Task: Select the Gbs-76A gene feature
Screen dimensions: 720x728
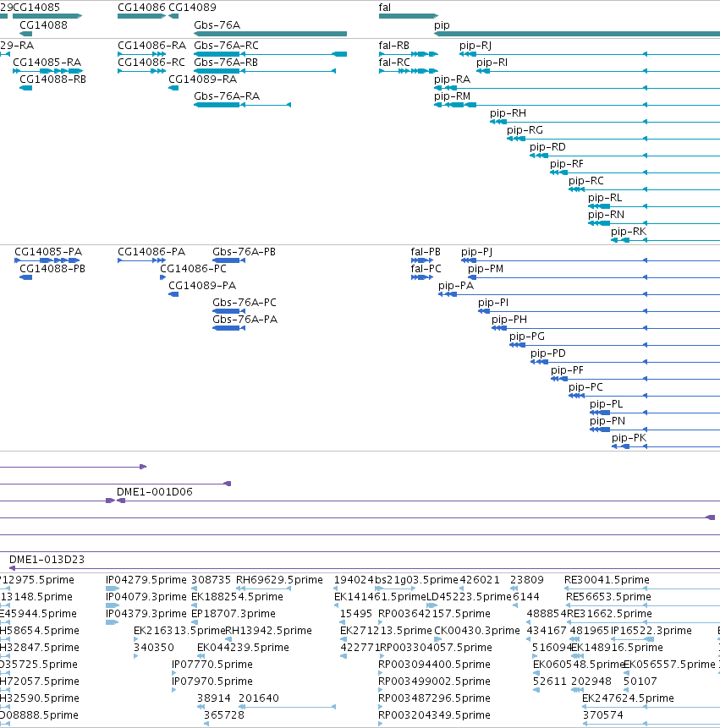Action: point(271,34)
